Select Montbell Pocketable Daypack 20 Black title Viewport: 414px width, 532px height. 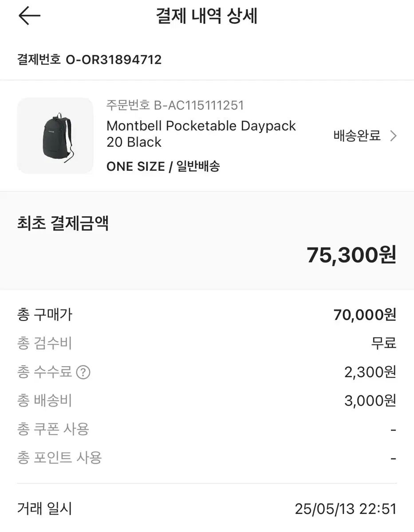pyautogui.click(x=201, y=134)
